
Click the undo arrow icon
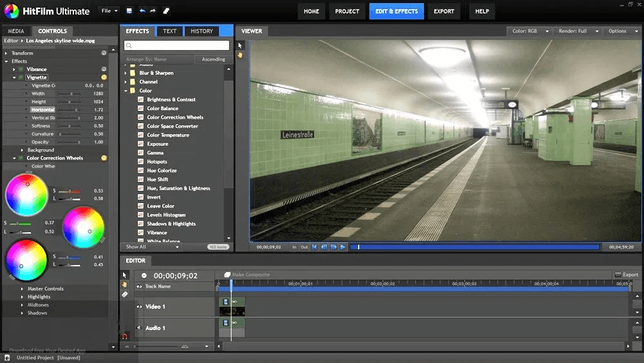[x=142, y=11]
